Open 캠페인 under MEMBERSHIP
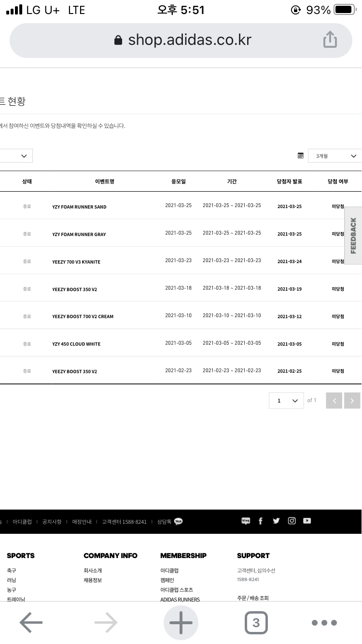 (167, 580)
